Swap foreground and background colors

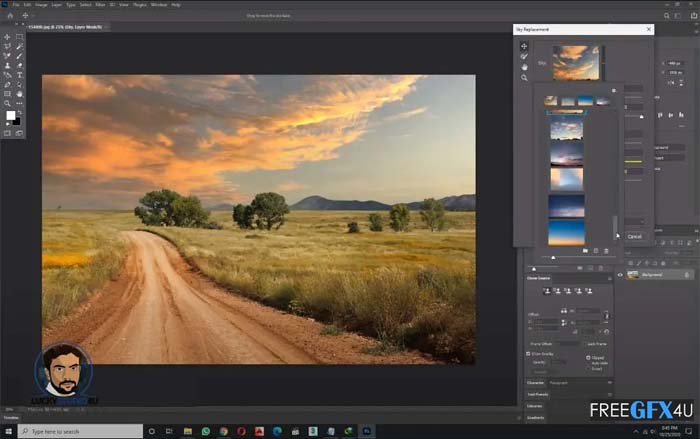(19, 113)
